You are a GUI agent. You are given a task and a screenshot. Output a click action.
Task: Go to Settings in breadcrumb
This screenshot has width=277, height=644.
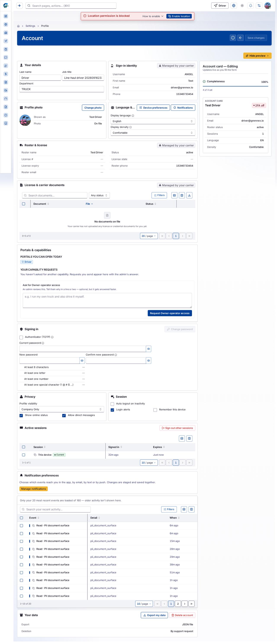[x=30, y=26]
